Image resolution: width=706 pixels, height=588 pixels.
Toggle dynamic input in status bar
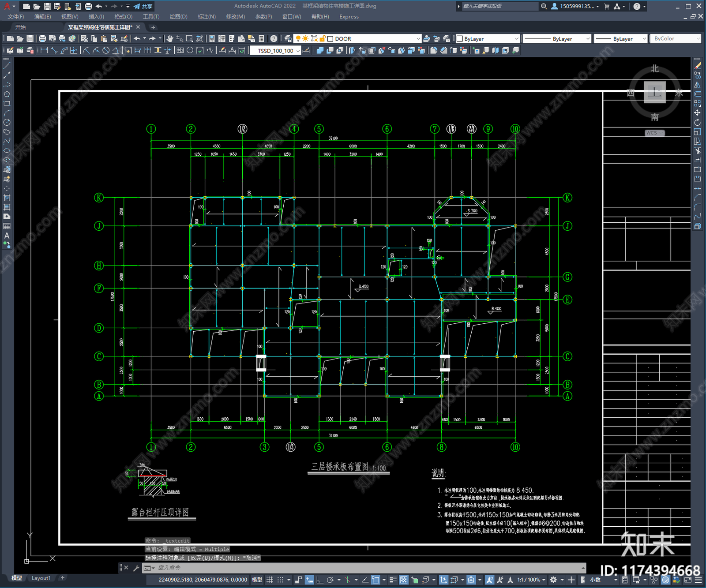[x=309, y=580]
